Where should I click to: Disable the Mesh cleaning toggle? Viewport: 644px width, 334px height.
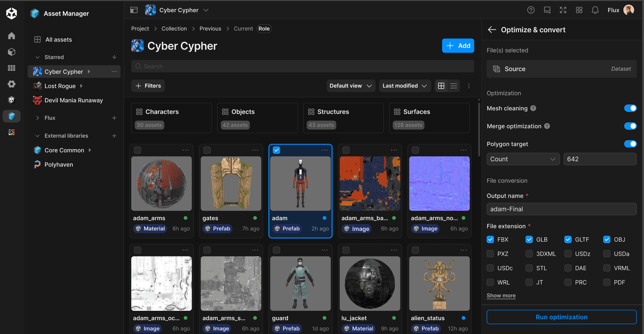630,108
